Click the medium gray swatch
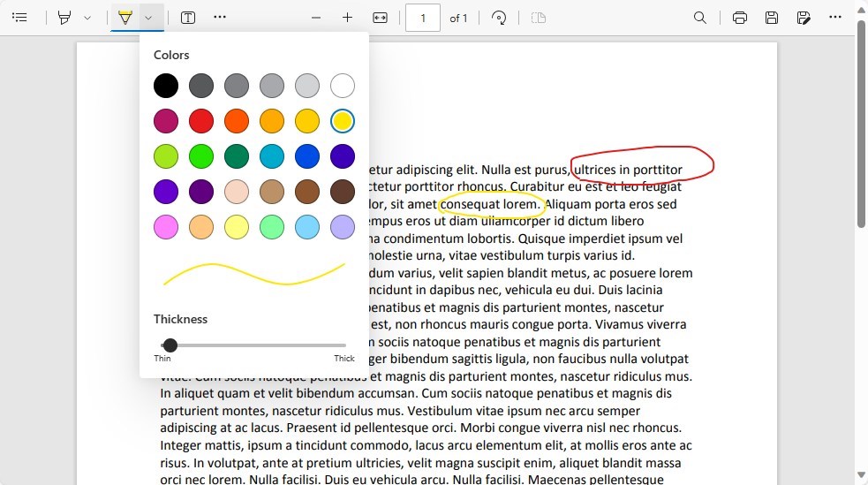This screenshot has height=485, width=868. point(237,86)
